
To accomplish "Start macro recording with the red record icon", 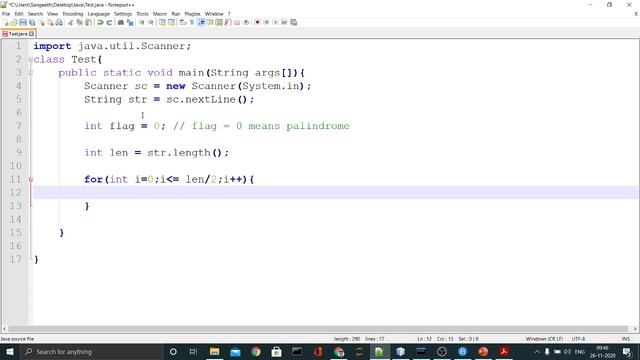I will pyautogui.click(x=257, y=22).
